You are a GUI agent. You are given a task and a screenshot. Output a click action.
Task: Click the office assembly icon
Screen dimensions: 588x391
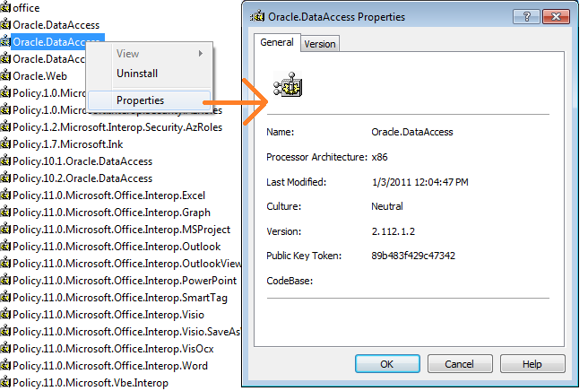tap(5, 8)
